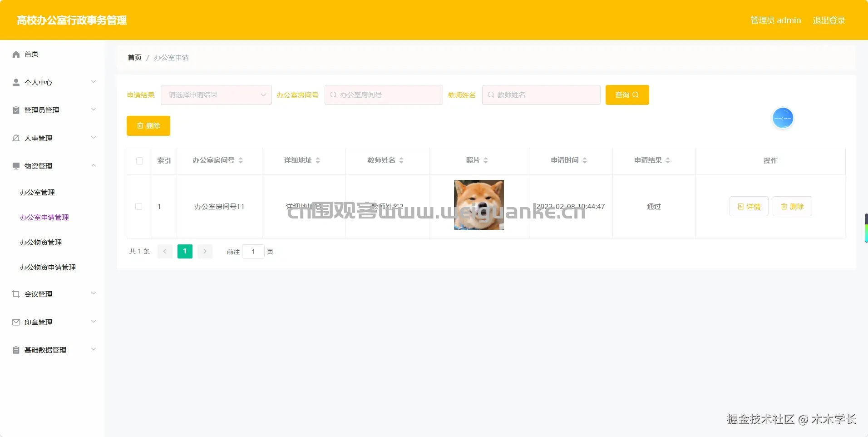868x437 pixels.
Task: Click 共 1 条 total count text
Action: pos(139,251)
